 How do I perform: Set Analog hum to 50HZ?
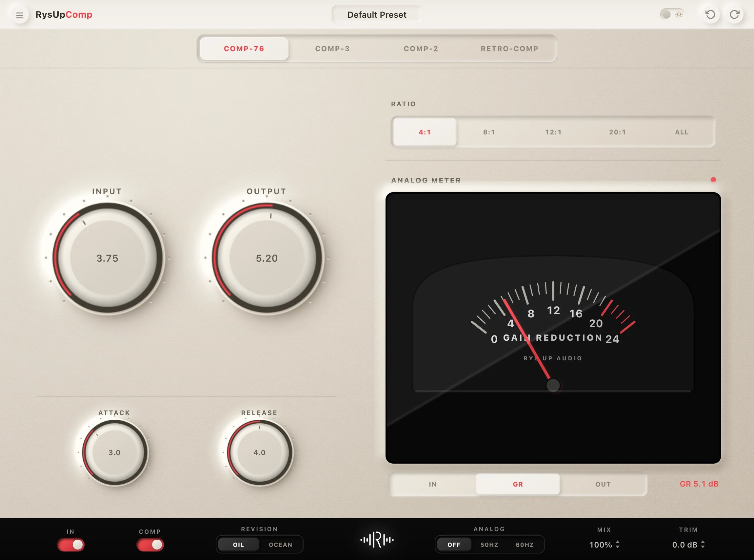489,544
